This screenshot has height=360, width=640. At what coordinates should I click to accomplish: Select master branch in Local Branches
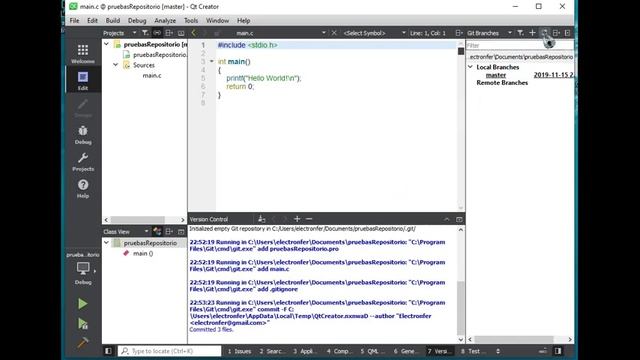pyautogui.click(x=496, y=75)
